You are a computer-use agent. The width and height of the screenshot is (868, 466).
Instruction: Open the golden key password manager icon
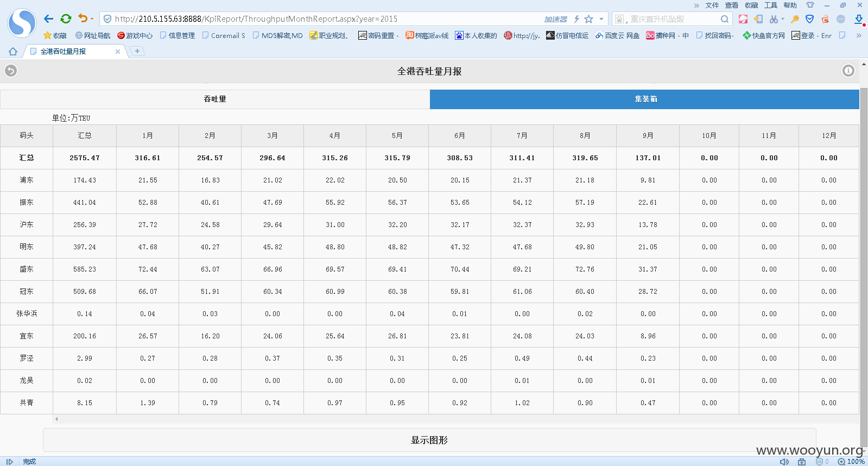point(795,19)
